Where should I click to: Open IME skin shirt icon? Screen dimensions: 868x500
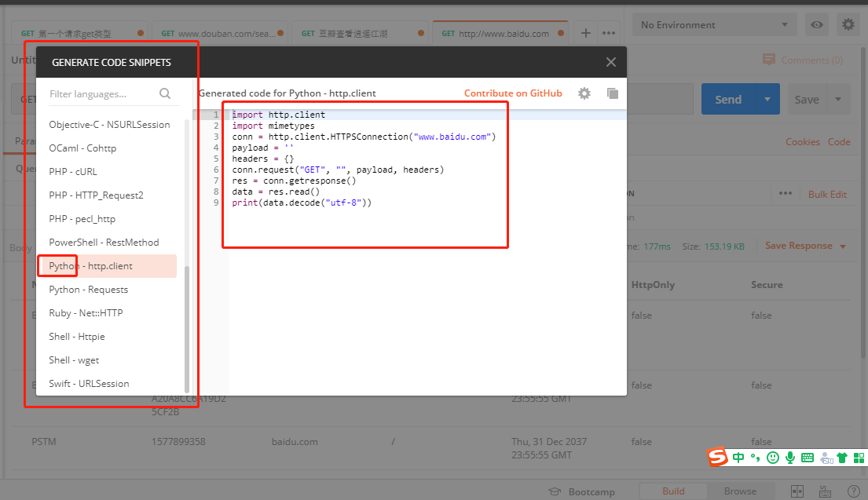point(842,458)
